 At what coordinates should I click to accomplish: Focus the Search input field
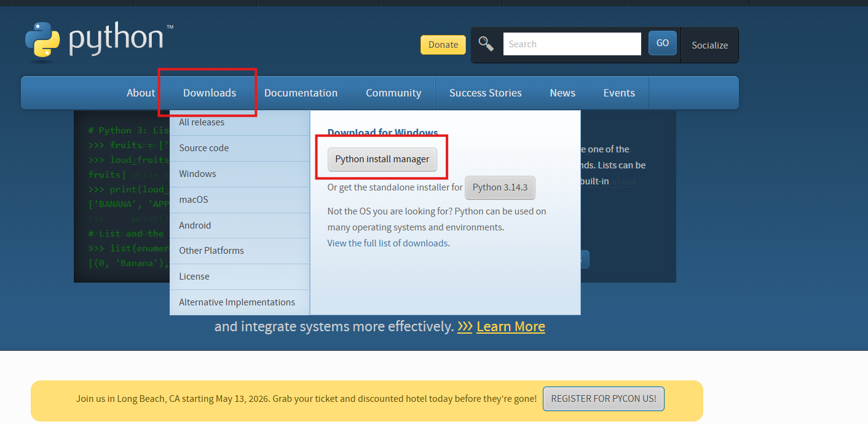pos(572,44)
